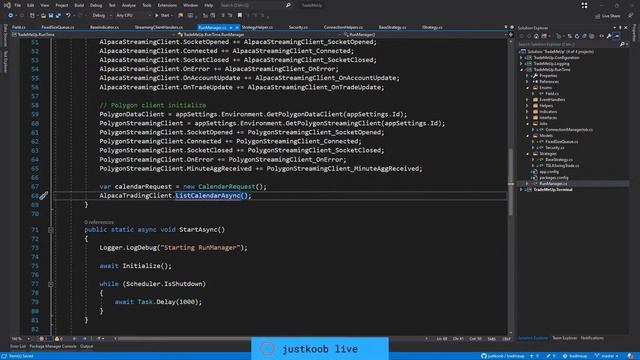Close the RunManager.cs tab
Viewport: 640px width, 360px height.
(x=237, y=27)
